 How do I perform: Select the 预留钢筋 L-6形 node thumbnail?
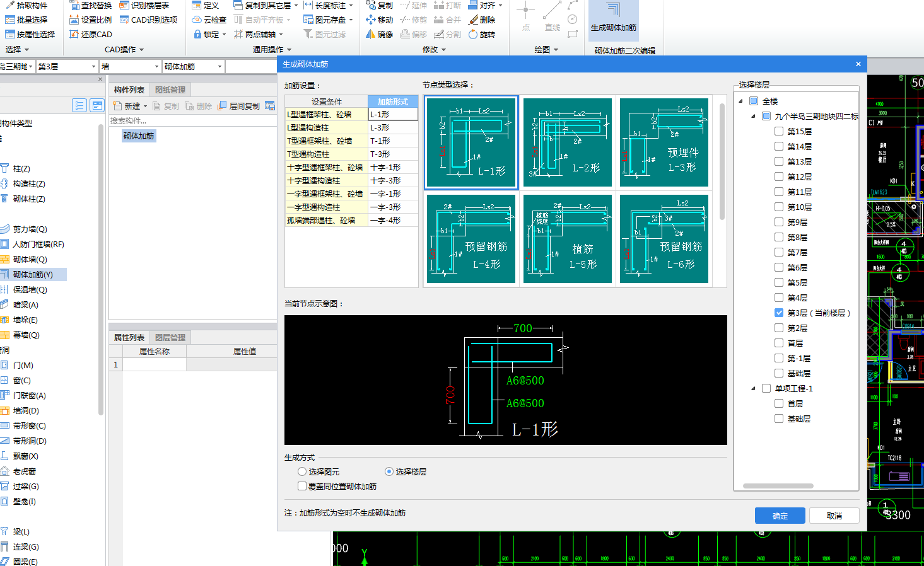click(x=664, y=239)
